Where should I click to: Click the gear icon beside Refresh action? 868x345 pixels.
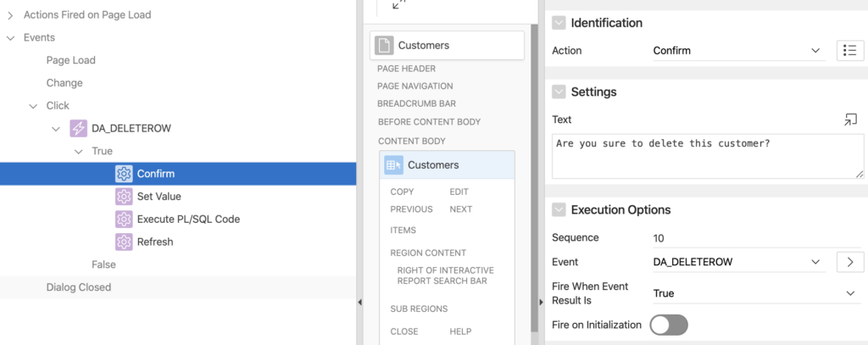point(124,242)
